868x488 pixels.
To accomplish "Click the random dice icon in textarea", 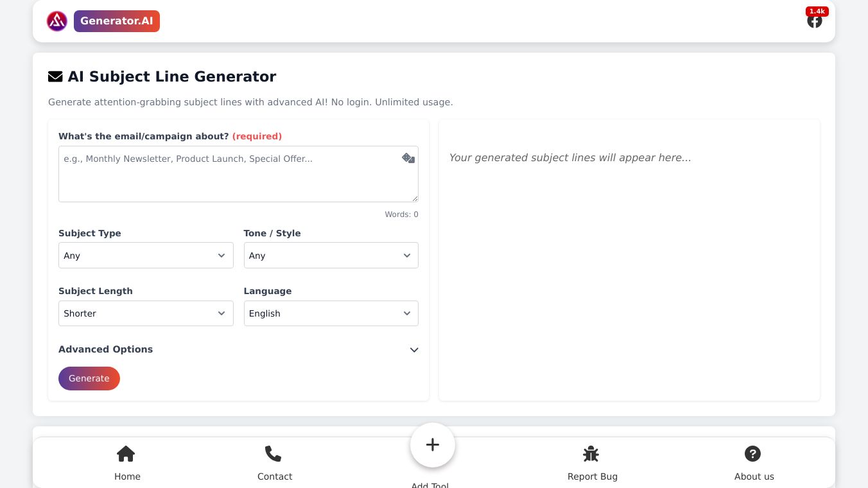I will point(408,158).
